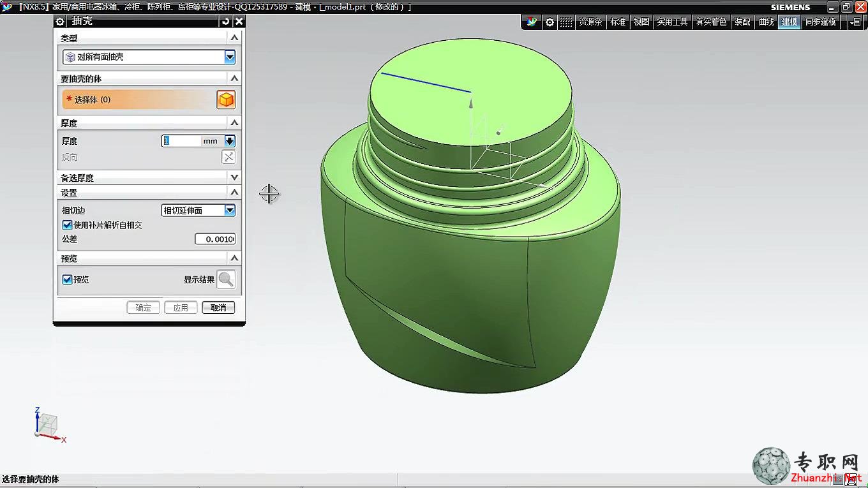This screenshot has height=488, width=868.
Task: Open the toolbar gear settings icon
Action: (x=550, y=22)
